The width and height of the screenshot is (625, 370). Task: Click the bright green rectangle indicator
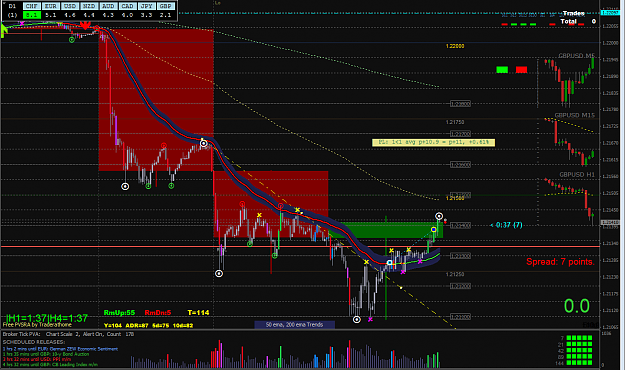tap(502, 70)
